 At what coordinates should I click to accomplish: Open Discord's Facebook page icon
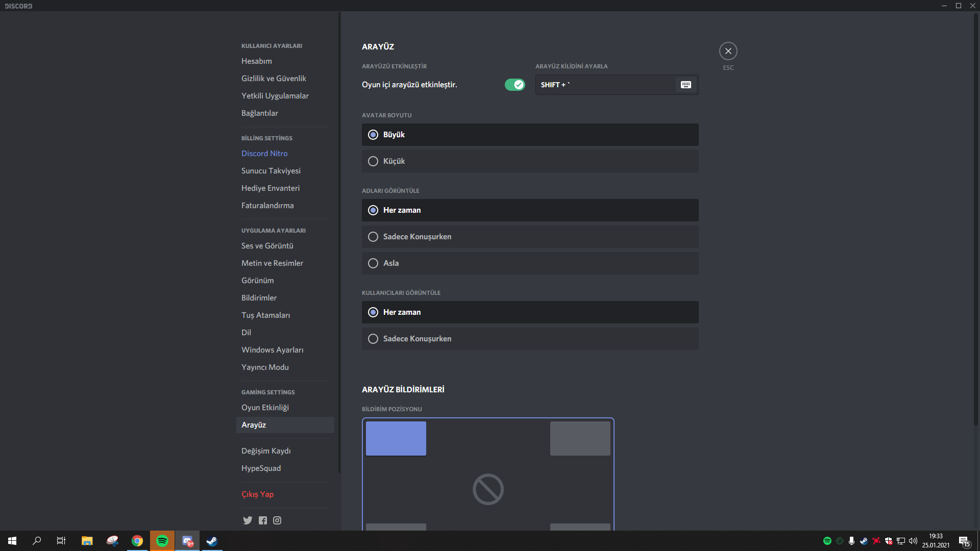(x=263, y=520)
